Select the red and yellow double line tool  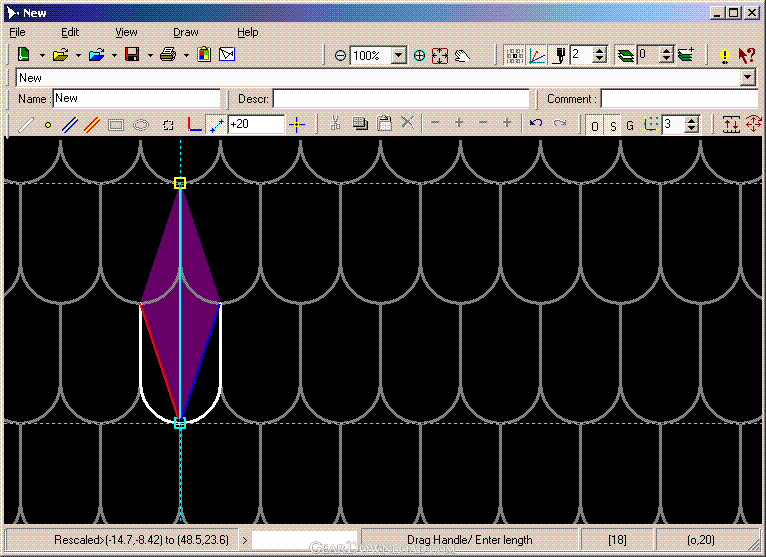92,125
